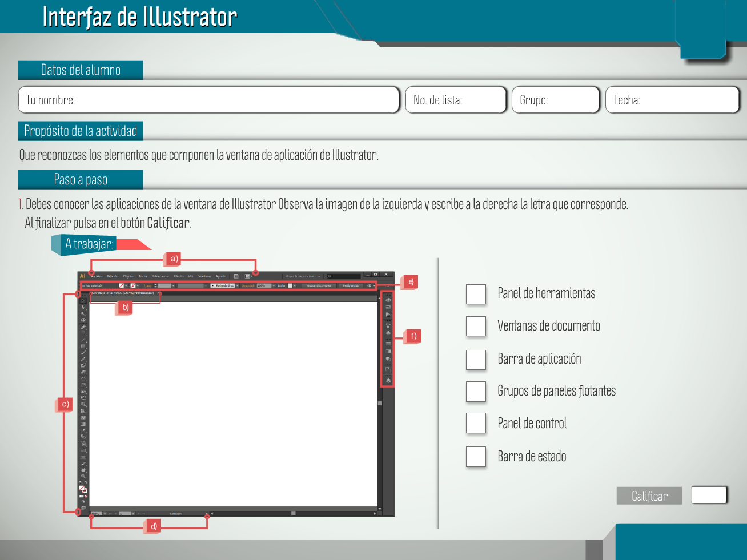This screenshot has height=560, width=747.
Task: Click the box beside Barra de aplicación
Action: pyautogui.click(x=476, y=360)
